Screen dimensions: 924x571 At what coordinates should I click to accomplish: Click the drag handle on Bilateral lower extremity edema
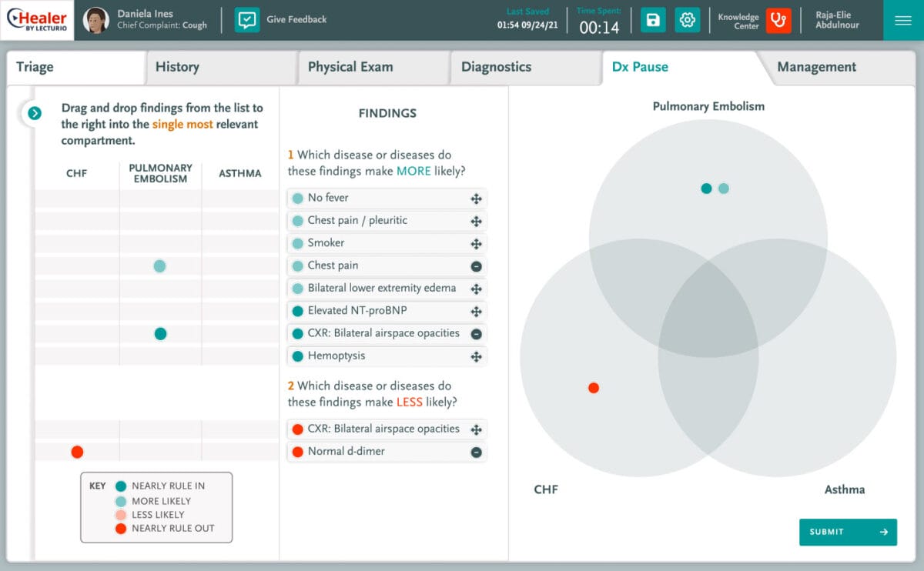tap(477, 288)
